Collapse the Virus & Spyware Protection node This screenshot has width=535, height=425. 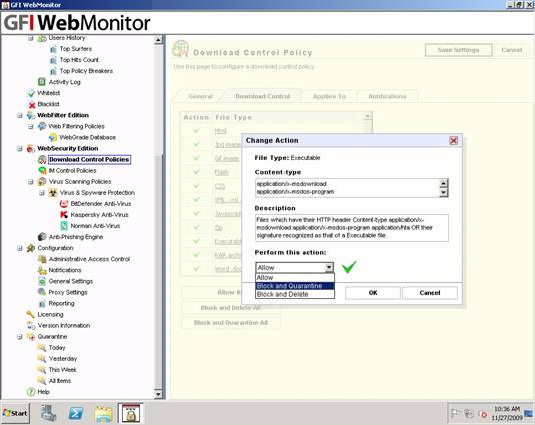41,193
